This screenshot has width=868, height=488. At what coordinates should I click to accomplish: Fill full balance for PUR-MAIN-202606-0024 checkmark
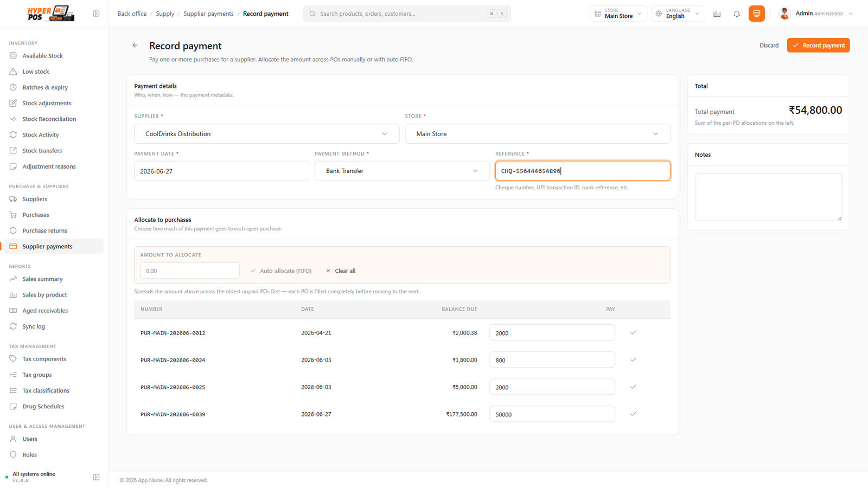(x=633, y=359)
